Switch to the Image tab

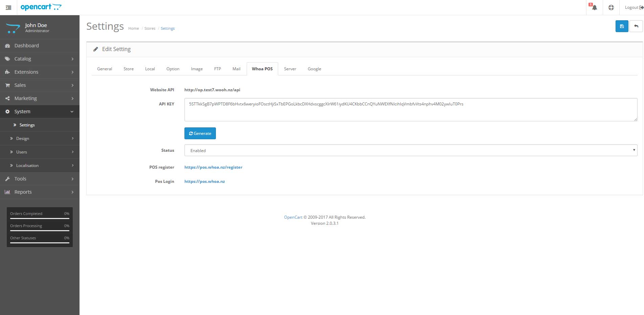tap(197, 69)
